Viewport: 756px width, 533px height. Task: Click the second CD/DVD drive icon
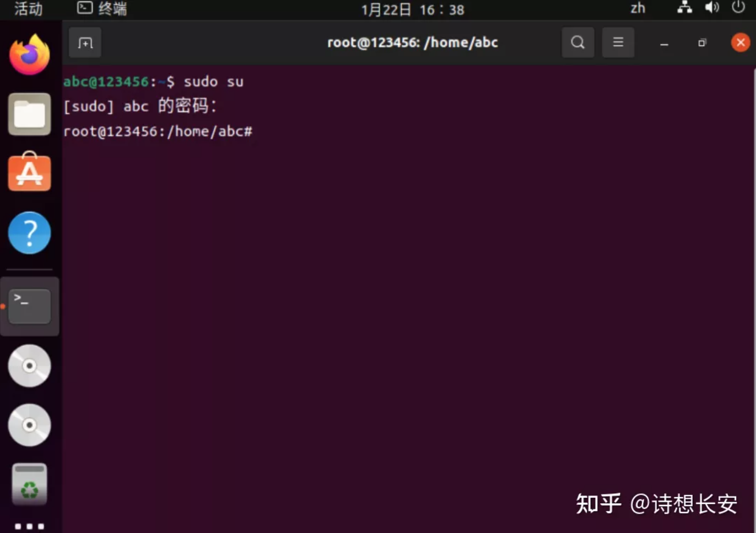point(29,425)
